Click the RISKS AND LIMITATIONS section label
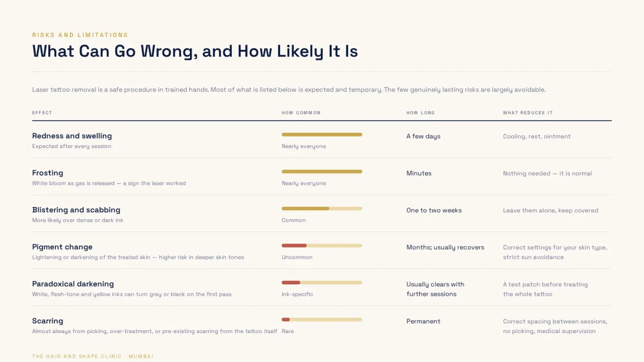The image size is (644, 362). (80, 35)
